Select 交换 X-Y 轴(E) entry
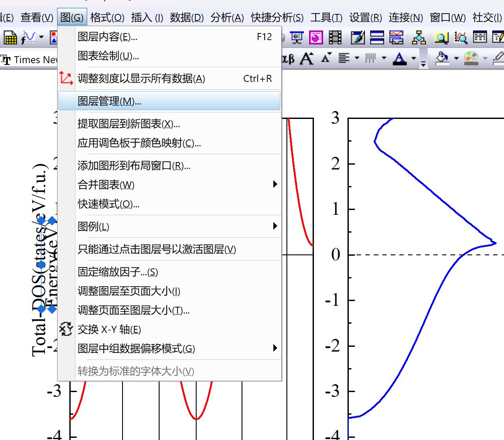This screenshot has height=440, width=504. (170, 329)
